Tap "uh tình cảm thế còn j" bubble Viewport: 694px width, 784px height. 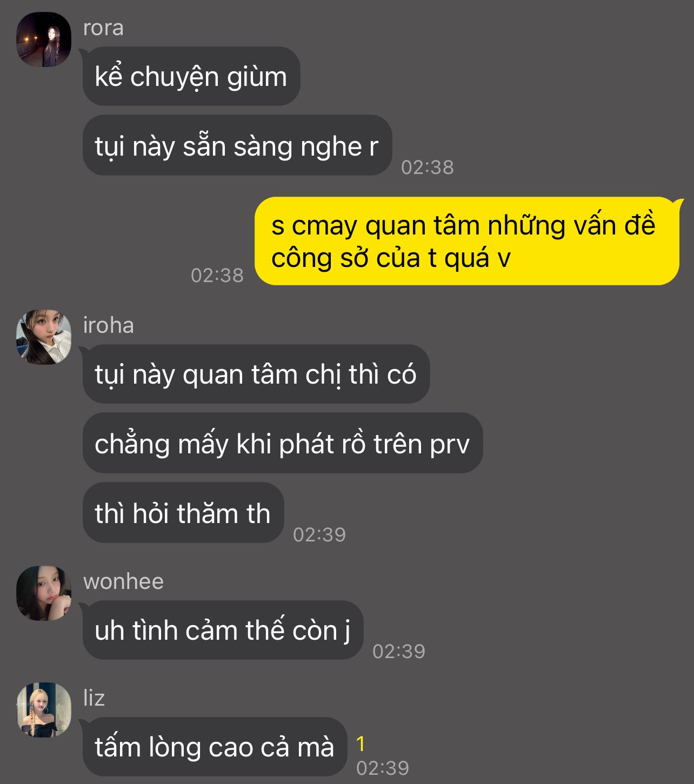coord(223,630)
